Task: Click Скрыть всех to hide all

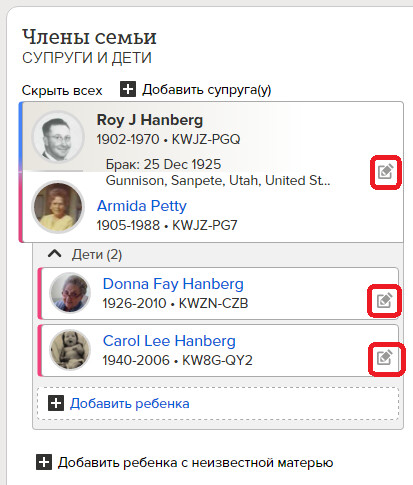Action: point(62,90)
